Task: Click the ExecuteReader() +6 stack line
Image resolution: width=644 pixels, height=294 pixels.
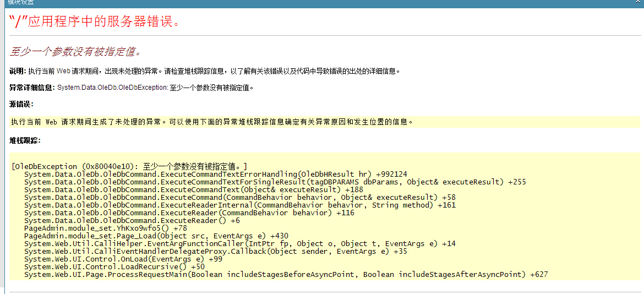Action: 132,220
